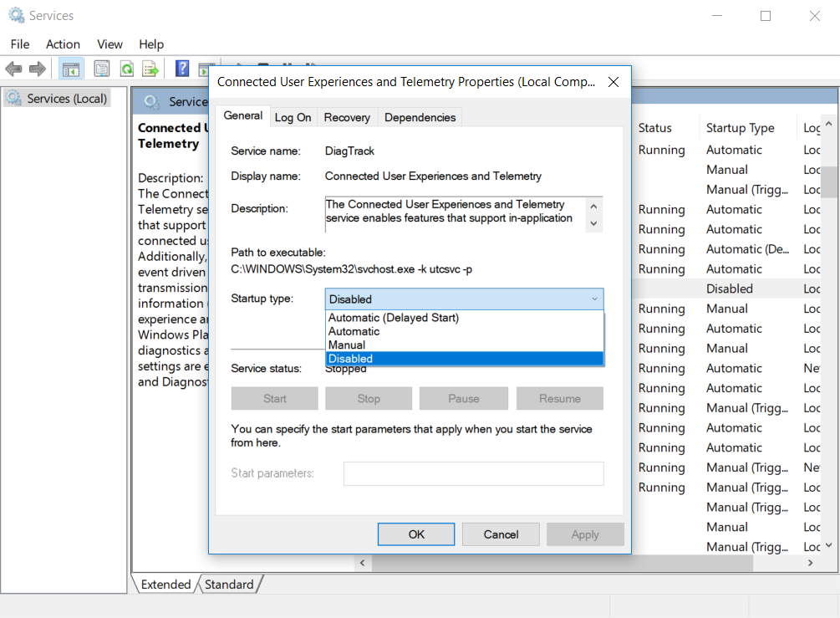Click the services list scroll up arrow
Image resolution: width=840 pixels, height=618 pixels.
[x=829, y=124]
